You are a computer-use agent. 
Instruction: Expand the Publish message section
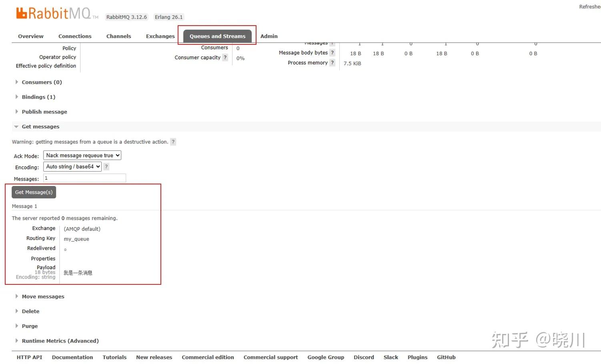[x=44, y=112]
